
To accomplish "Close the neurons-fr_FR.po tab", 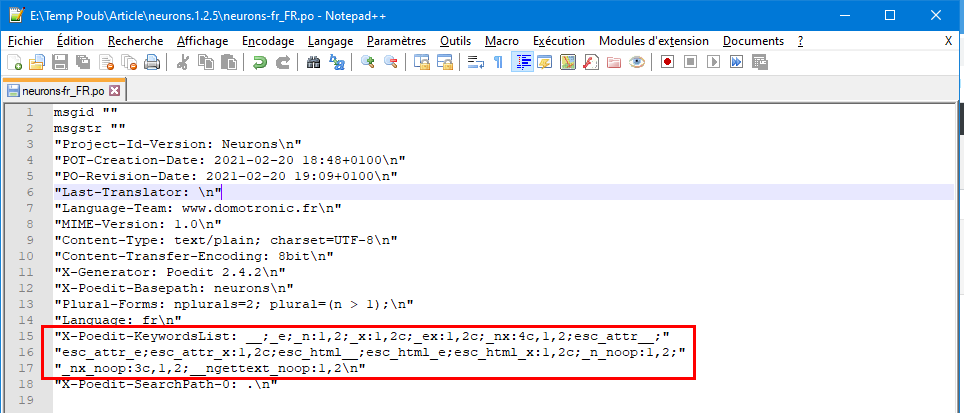I will click(x=114, y=91).
